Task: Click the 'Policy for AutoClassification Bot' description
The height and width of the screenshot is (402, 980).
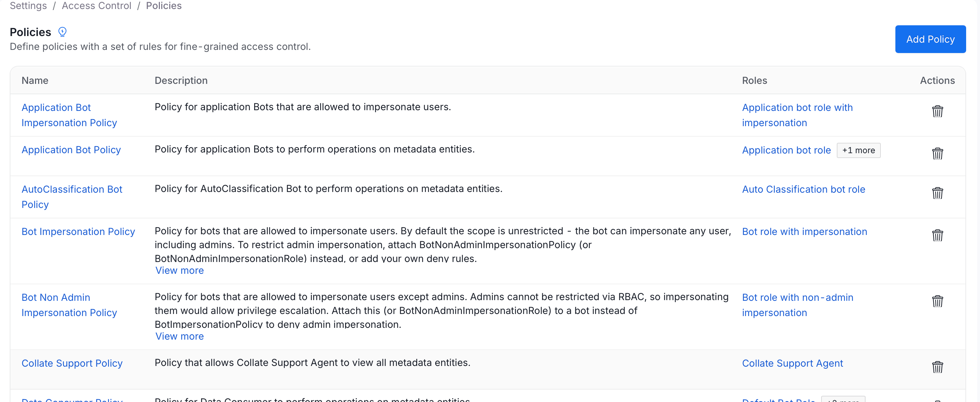Action: coord(329,189)
